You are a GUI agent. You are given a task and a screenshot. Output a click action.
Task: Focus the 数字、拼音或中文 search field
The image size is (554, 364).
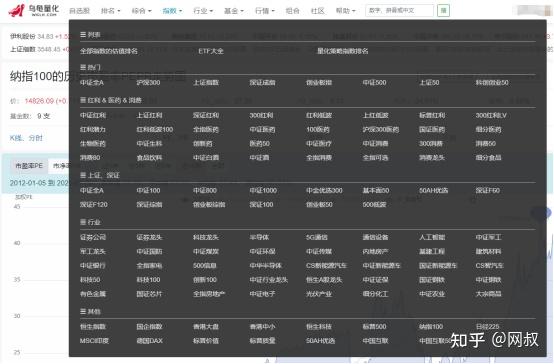[399, 11]
